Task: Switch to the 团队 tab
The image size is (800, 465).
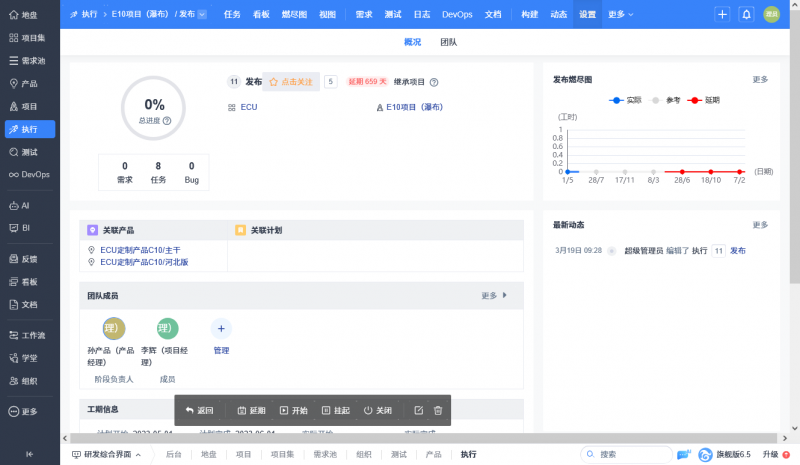Action: point(449,43)
